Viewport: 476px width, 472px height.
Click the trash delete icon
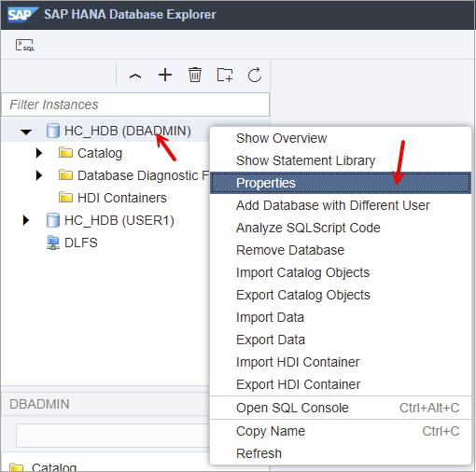pos(195,75)
